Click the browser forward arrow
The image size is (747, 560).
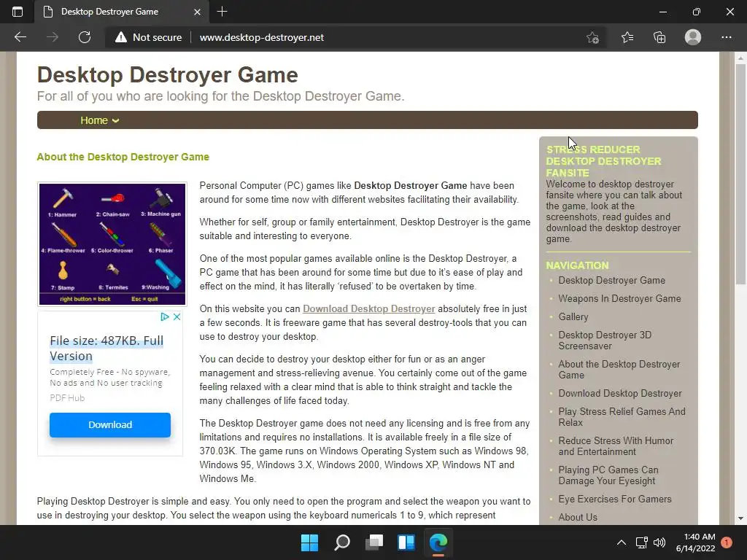point(53,37)
